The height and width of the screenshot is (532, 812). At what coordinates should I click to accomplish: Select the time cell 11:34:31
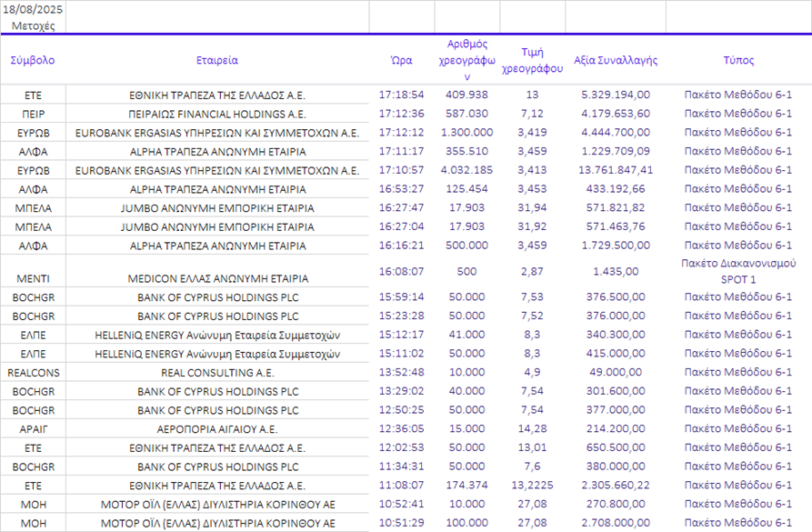[401, 467]
